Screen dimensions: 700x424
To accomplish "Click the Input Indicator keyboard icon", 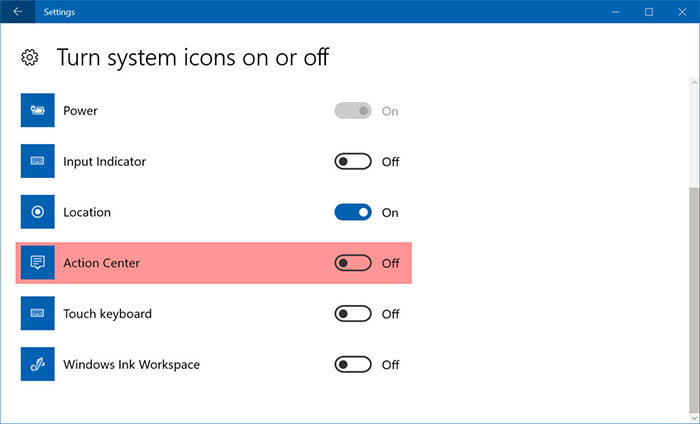I will click(x=38, y=161).
